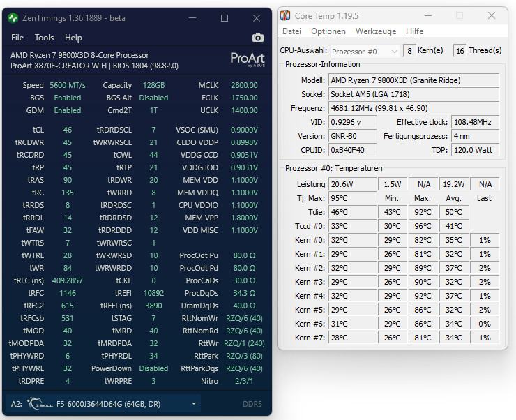Click the ProArt by ASUS logo
The image size is (516, 420).
click(x=248, y=59)
